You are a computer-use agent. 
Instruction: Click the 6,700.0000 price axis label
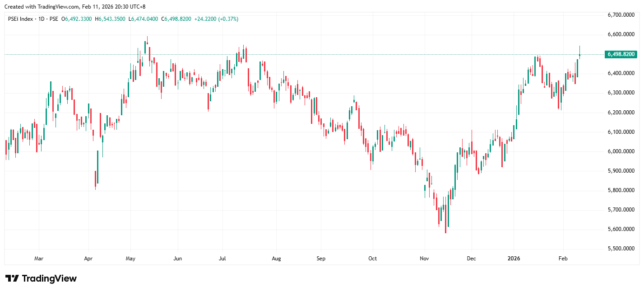(x=621, y=15)
